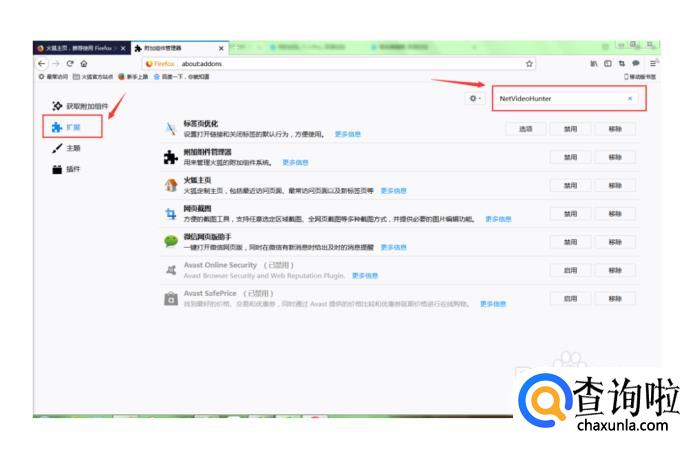Viewport: 692px width, 456px height.
Task: Close the 附加组件管理器 tab
Action: pyautogui.click(x=221, y=48)
